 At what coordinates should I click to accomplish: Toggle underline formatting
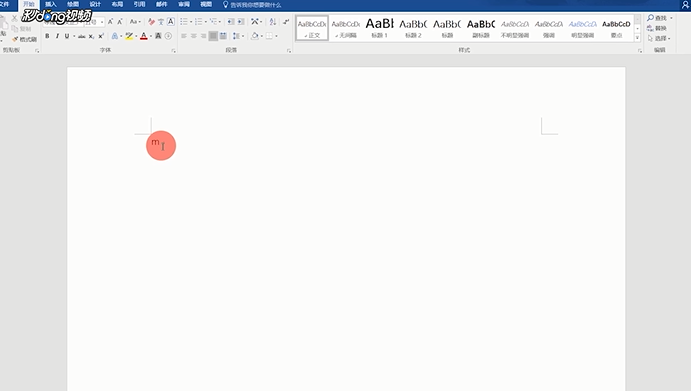click(67, 36)
